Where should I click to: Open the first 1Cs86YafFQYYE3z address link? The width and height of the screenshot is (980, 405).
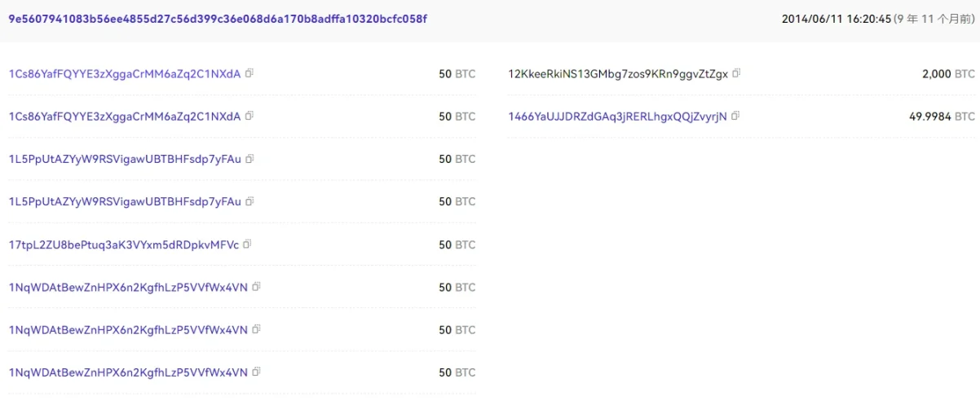[125, 73]
